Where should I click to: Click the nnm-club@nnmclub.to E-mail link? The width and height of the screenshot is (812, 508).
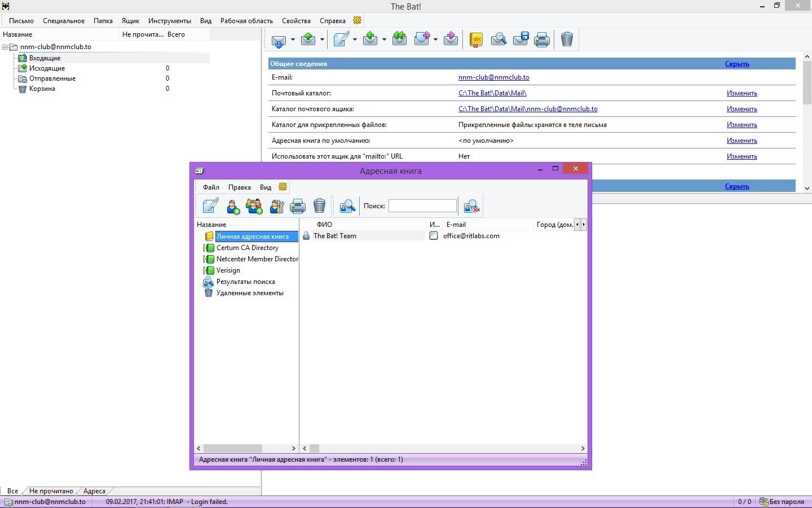(x=494, y=77)
